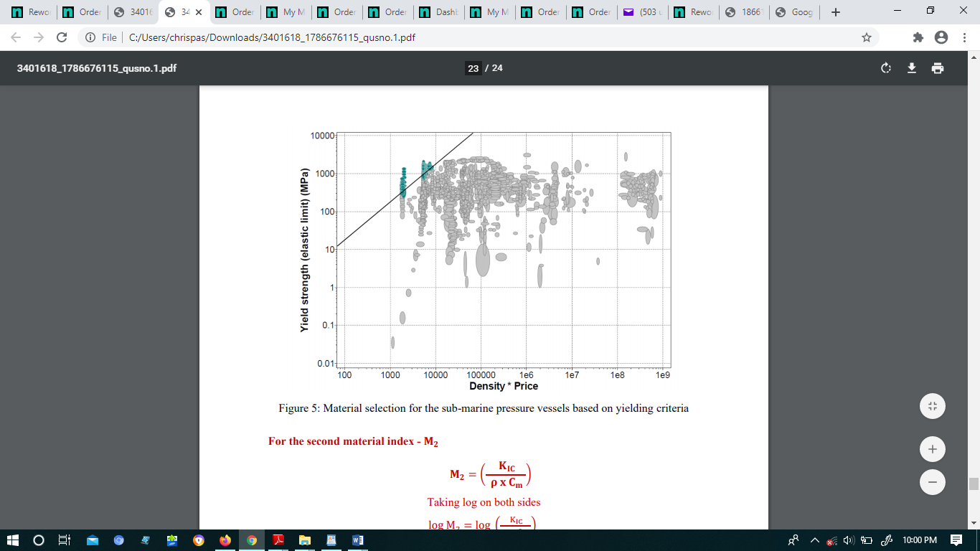The width and height of the screenshot is (980, 551).
Task: Mute system volume in the tray
Action: coord(847,540)
